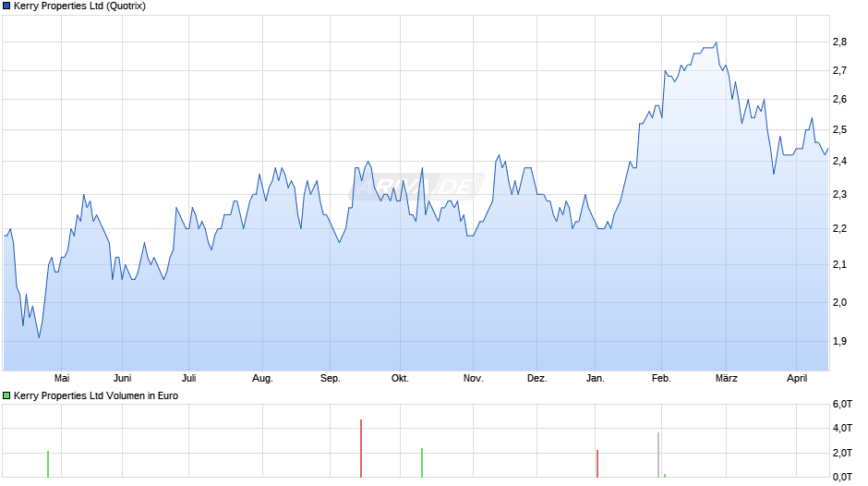This screenshot has height=486, width=868.
Task: Click the 2,3 price axis value
Action: coord(839,195)
